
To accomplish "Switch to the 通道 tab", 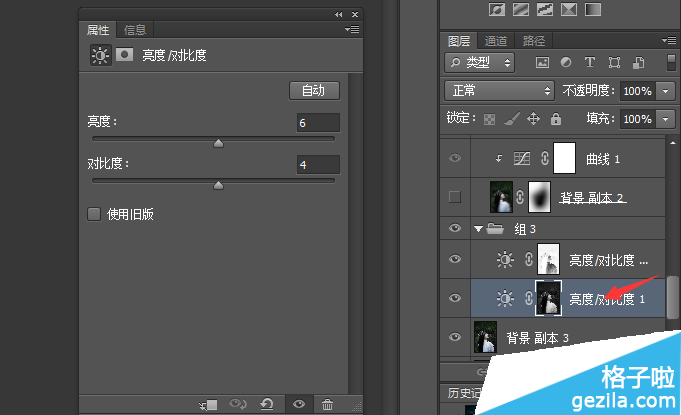I will click(496, 41).
